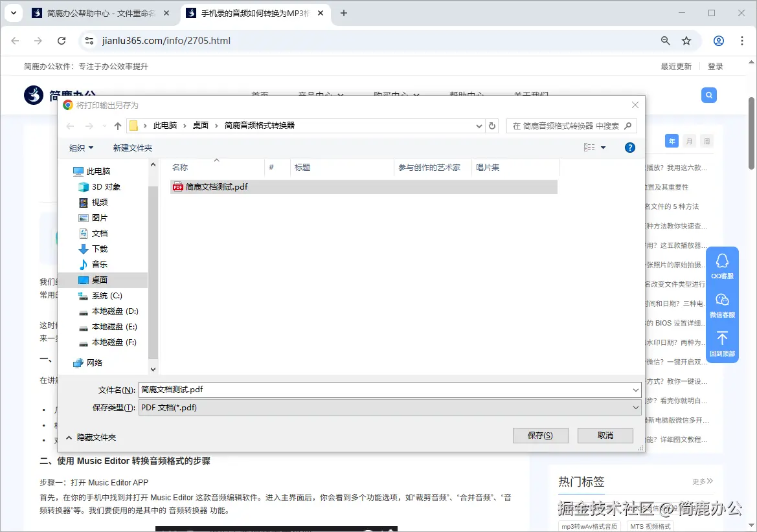Screen dimensions: 757x532
Task: Select file 简鹿文档测试.pdf in list
Action: pos(363,186)
